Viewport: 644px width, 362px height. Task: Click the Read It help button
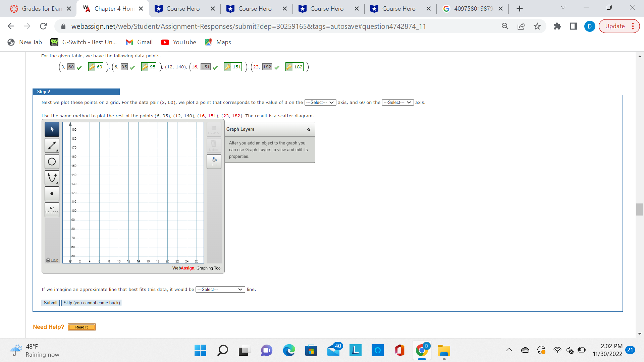tap(82, 327)
